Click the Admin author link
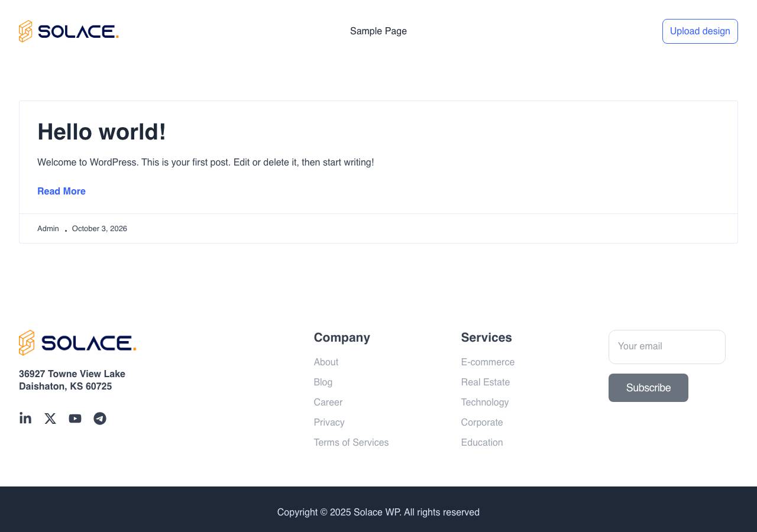This screenshot has height=532, width=757. [x=48, y=229]
